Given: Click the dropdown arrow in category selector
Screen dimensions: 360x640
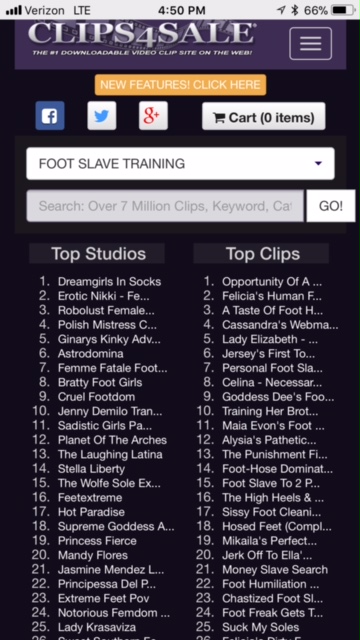Looking at the screenshot, I should pyautogui.click(x=318, y=164).
